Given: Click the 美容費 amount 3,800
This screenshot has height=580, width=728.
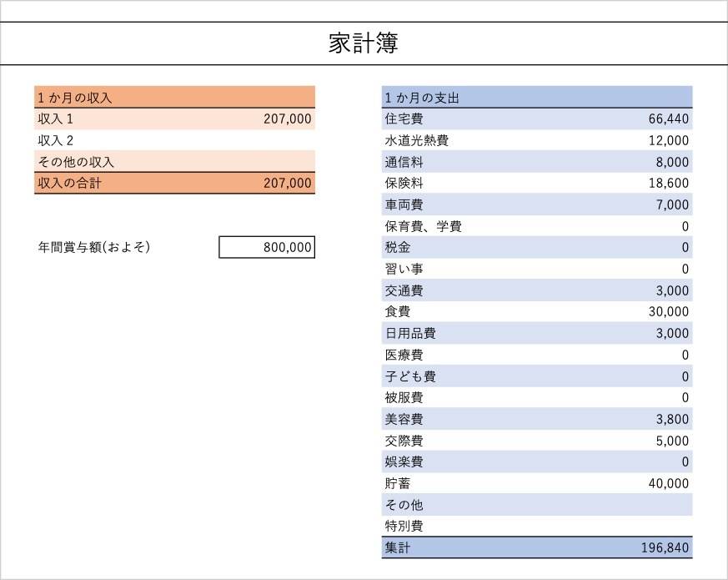Looking at the screenshot, I should pos(672,419).
